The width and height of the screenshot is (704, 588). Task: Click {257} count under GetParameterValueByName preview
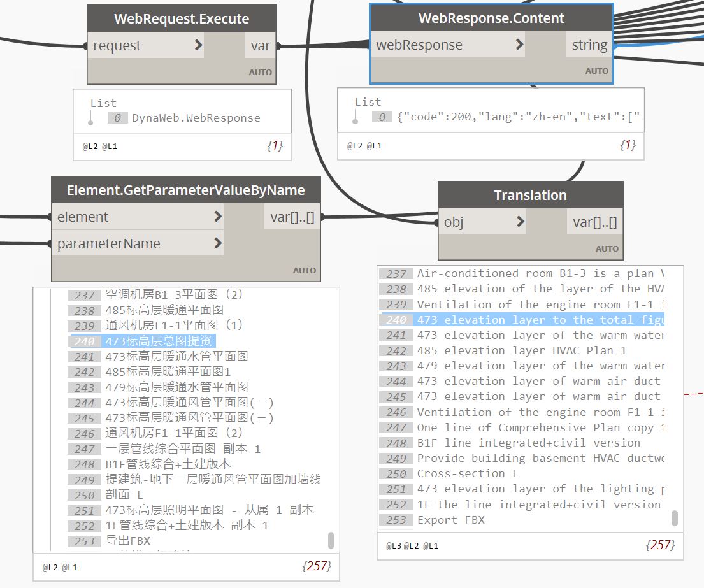(317, 566)
